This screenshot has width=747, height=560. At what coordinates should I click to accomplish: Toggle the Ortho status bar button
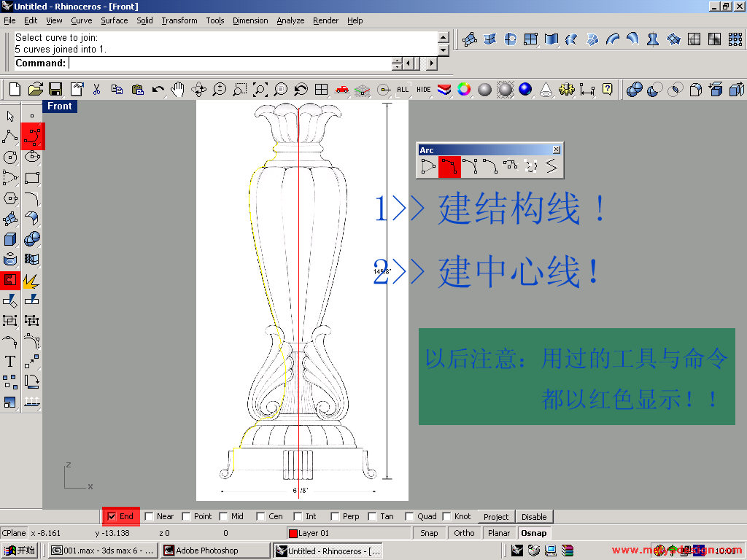(x=464, y=533)
